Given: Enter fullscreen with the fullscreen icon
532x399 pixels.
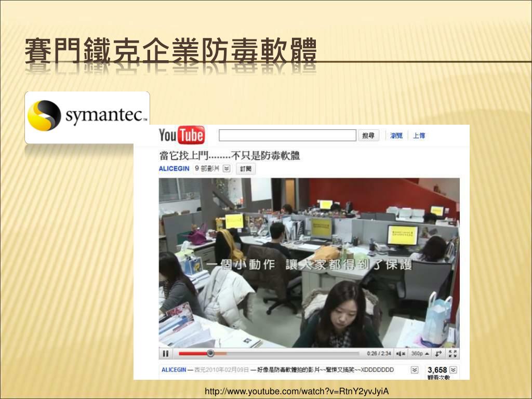Looking at the screenshot, I should click(453, 353).
